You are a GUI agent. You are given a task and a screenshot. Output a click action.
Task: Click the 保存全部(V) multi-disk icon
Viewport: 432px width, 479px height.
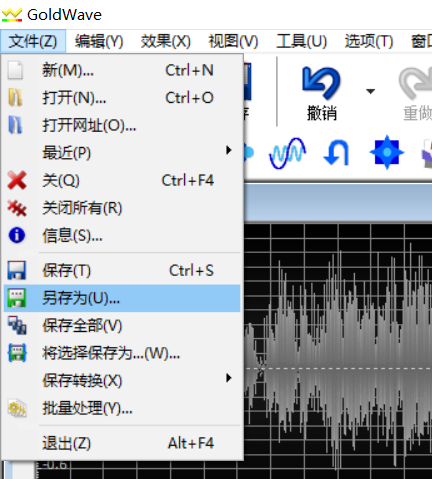[17, 326]
